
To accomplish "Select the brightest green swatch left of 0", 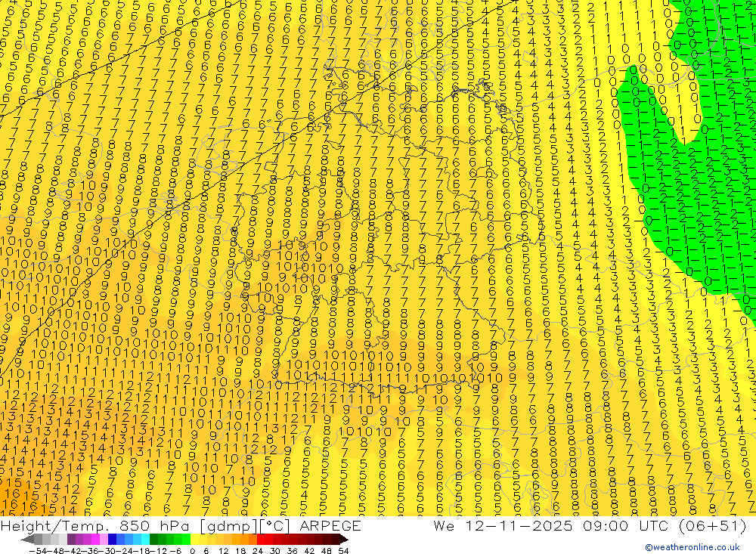I will click(x=187, y=540).
